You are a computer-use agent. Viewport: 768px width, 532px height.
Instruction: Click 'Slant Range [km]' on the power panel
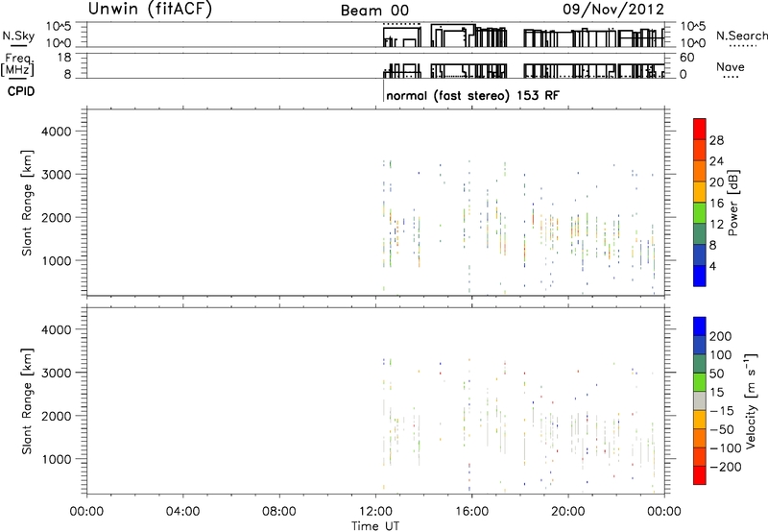(x=27, y=203)
